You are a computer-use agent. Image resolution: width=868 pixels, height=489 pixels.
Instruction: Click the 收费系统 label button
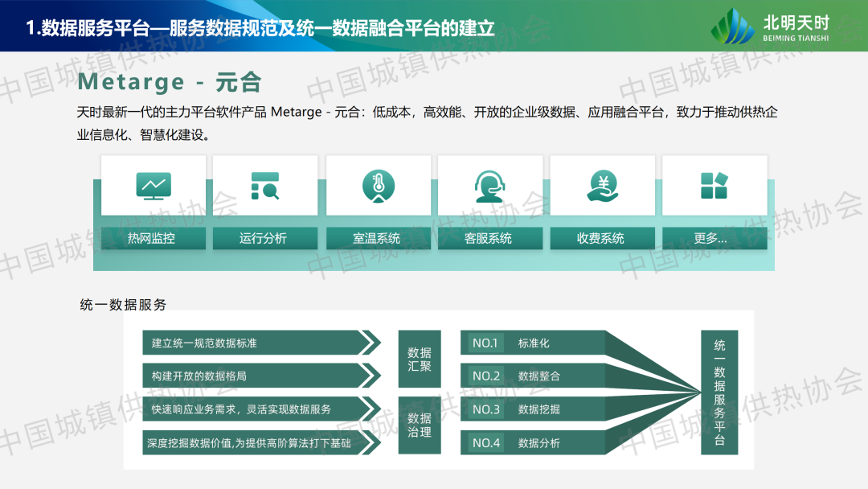point(601,238)
